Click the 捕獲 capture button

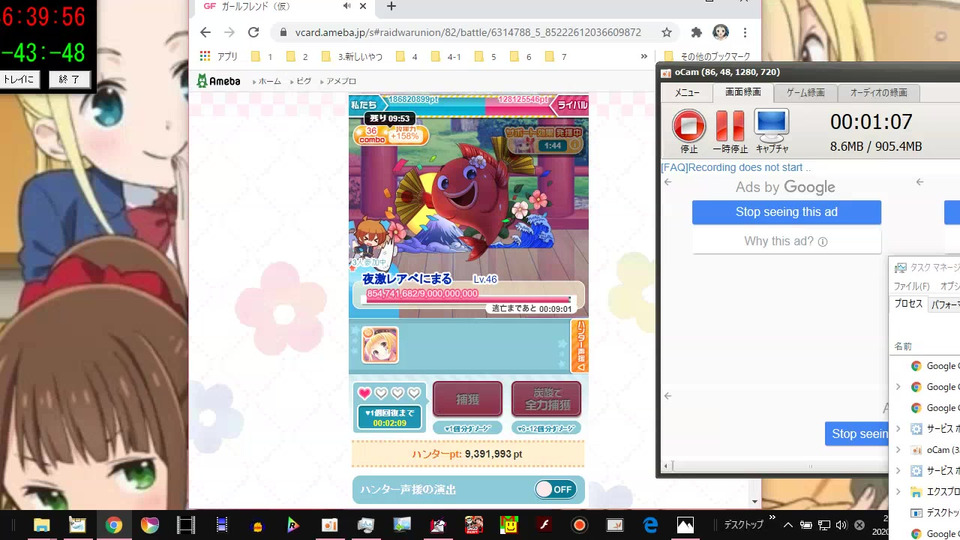click(468, 399)
